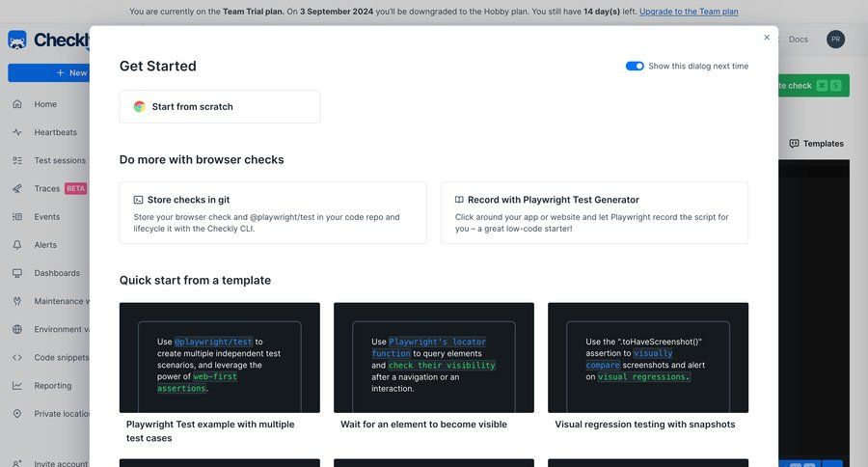Click the terminal icon beside Store checks in git

pos(138,200)
